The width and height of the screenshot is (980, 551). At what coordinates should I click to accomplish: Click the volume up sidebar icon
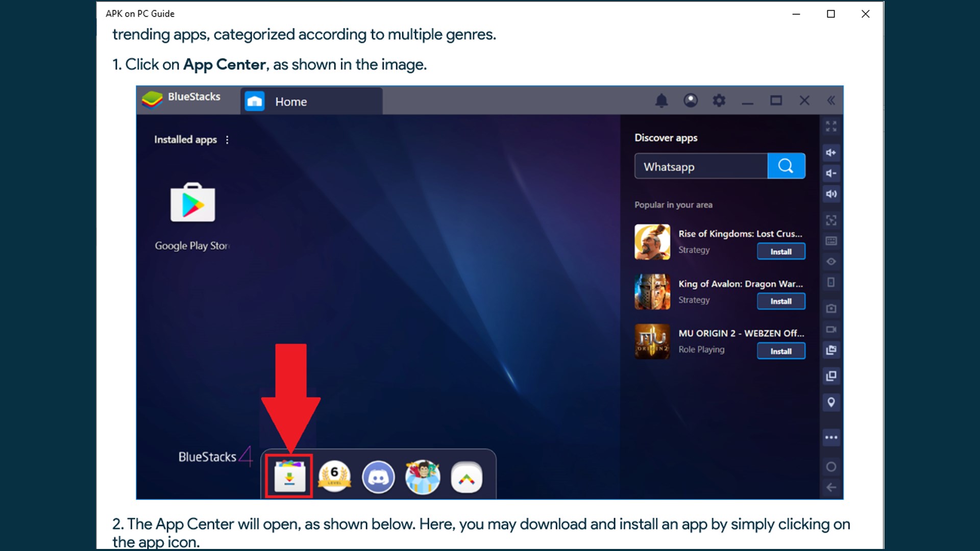[x=831, y=153]
